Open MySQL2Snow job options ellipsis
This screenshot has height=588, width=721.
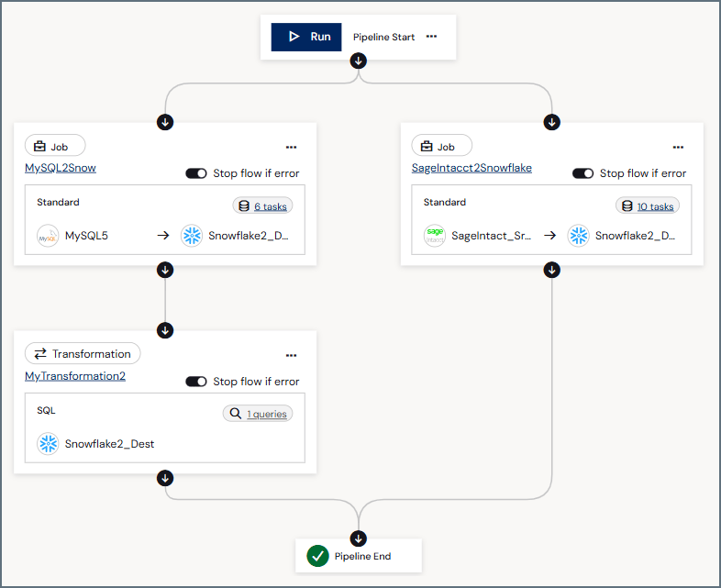[291, 147]
